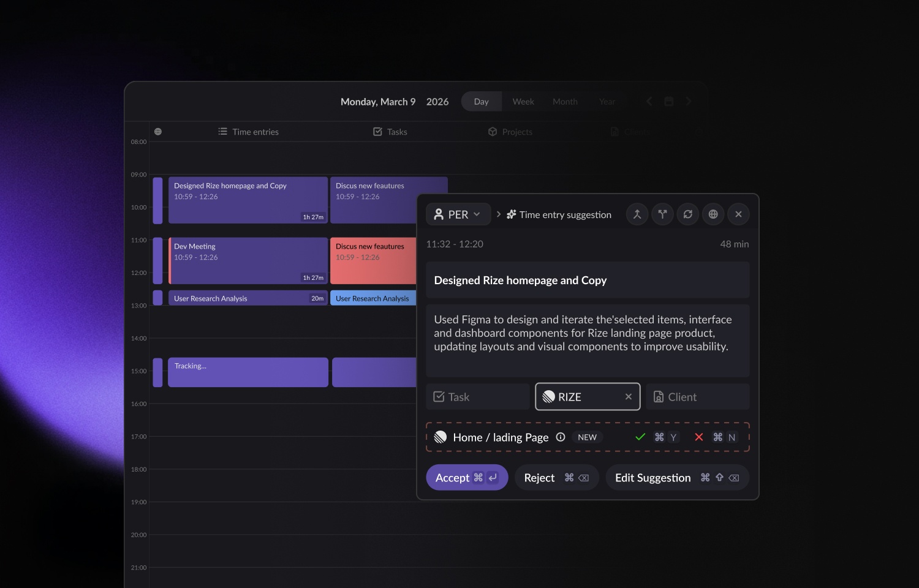Click the info icon next to Home / lading Page

pos(561,437)
